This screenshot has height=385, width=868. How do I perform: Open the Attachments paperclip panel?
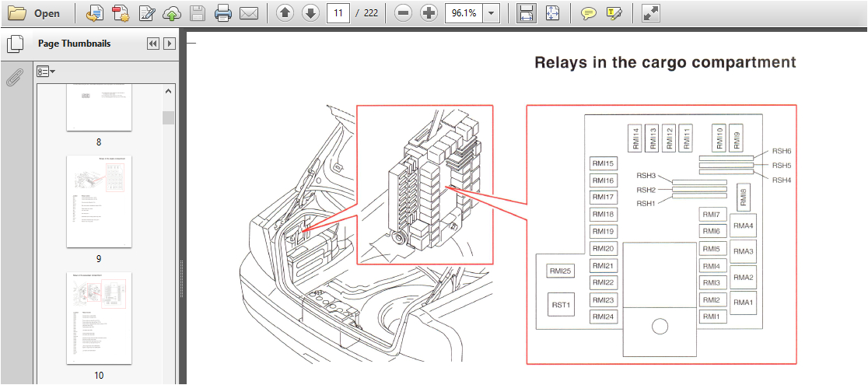click(x=15, y=78)
